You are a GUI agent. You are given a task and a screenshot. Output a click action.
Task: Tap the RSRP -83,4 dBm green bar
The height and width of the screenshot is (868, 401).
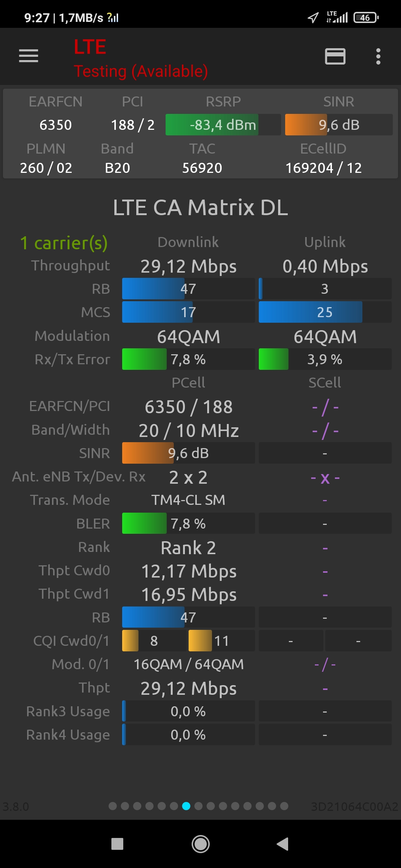pyautogui.click(x=223, y=125)
